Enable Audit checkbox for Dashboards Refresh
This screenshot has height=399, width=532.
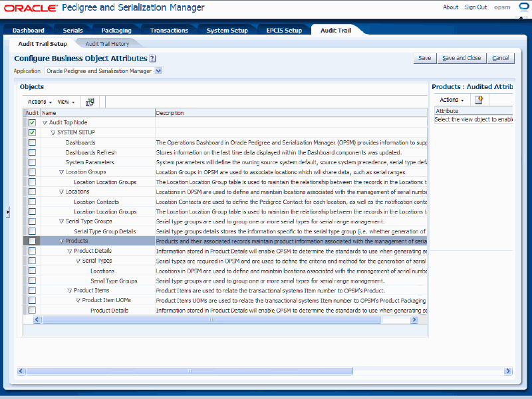[x=32, y=152]
